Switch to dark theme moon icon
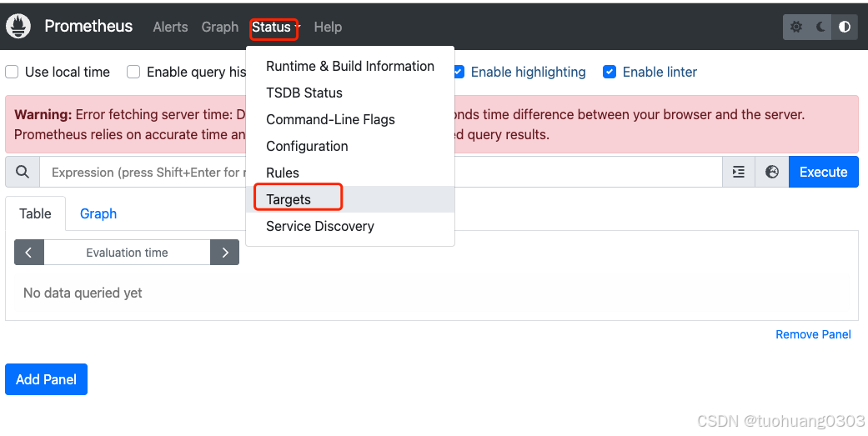Image resolution: width=868 pixels, height=436 pixels. 820,27
